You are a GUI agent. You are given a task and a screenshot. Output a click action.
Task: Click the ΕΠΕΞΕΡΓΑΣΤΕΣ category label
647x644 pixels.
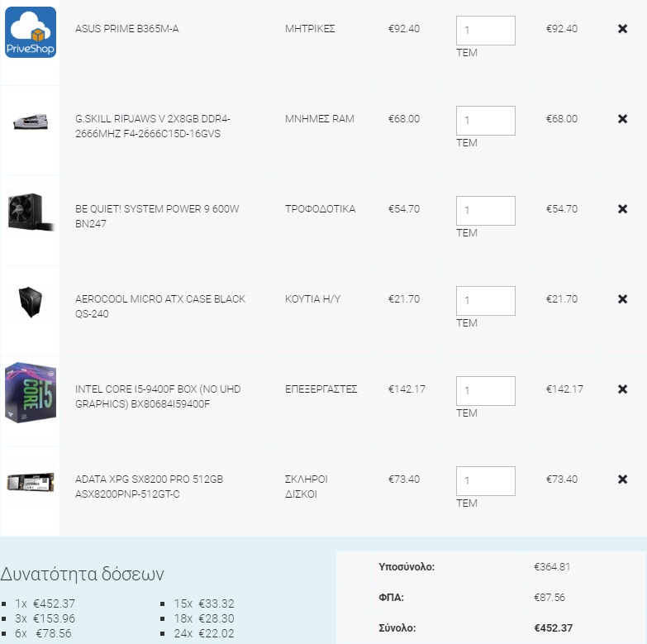[321, 389]
